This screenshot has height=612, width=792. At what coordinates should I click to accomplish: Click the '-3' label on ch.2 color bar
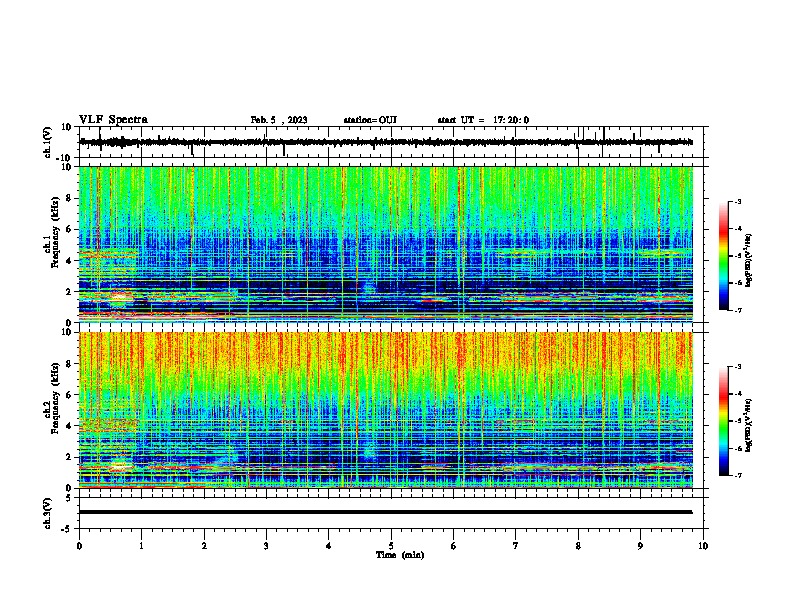[x=738, y=367]
